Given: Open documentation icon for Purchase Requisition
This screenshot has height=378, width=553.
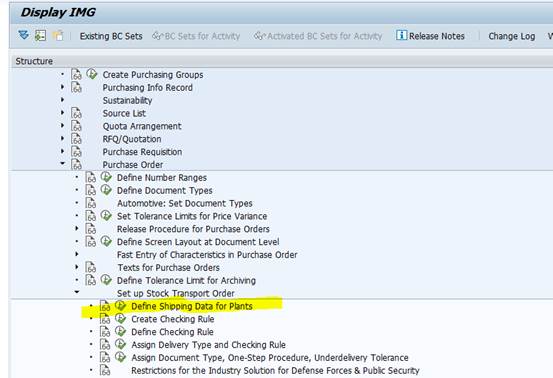Looking at the screenshot, I should [x=76, y=152].
